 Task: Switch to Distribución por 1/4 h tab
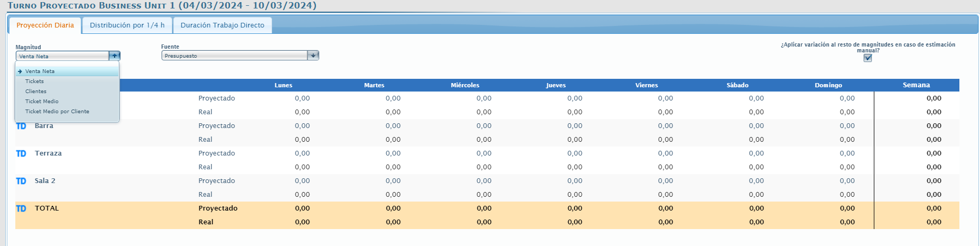click(x=127, y=25)
